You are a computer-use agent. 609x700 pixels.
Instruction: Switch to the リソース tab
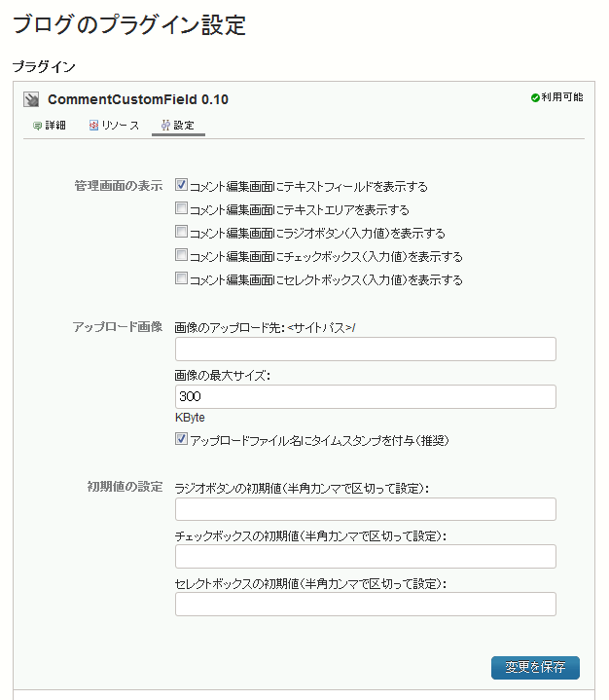click(x=114, y=126)
